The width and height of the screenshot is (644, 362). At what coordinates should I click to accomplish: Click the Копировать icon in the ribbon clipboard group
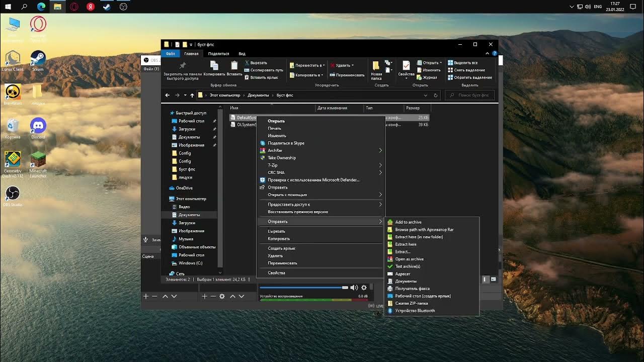[214, 68]
